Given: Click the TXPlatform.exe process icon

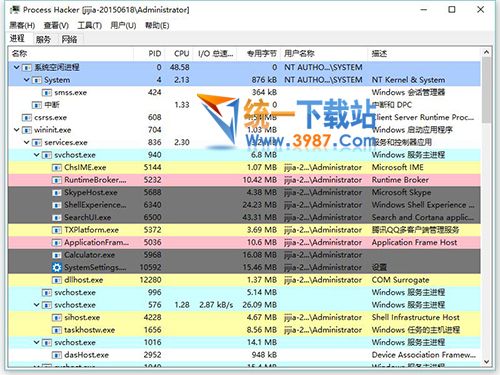Looking at the screenshot, I should 57,230.
